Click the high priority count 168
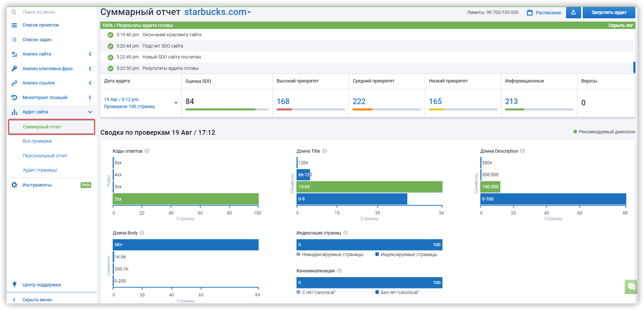The image size is (644, 310). (x=283, y=101)
